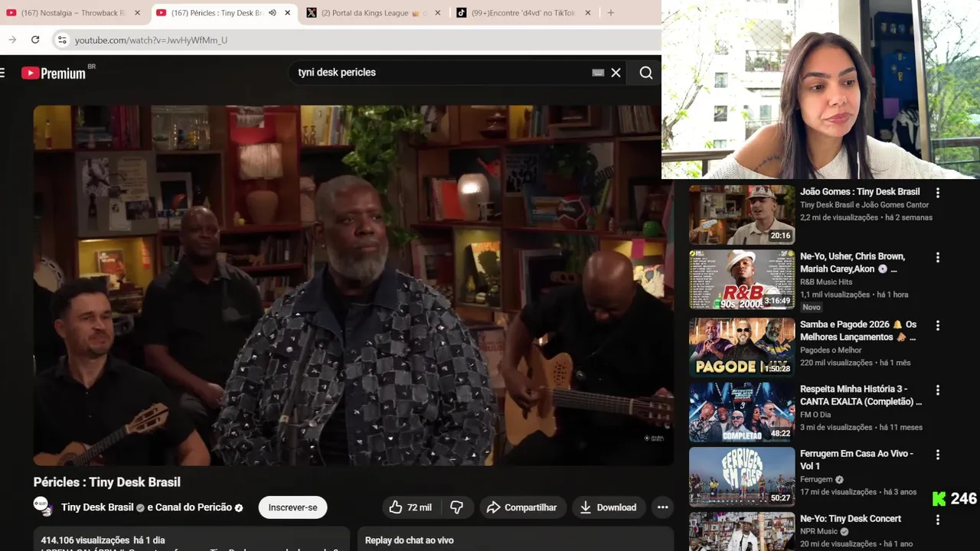This screenshot has width=980, height=551.
Task: Open options for Ne-Yo: Tiny Desk Concert
Action: click(938, 520)
